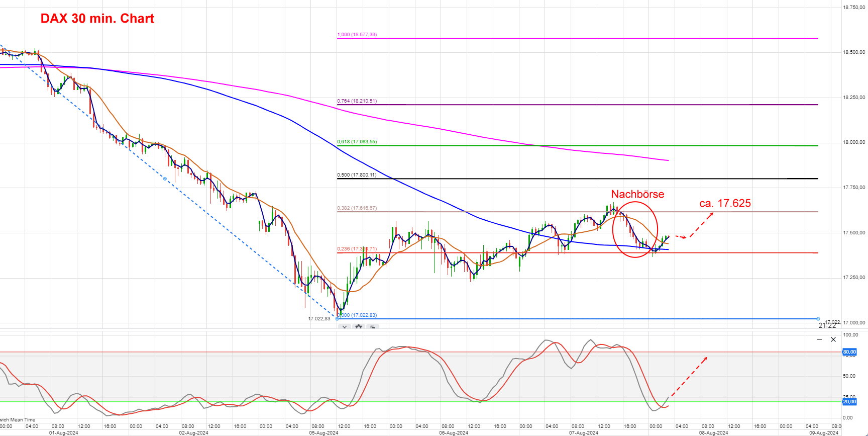Click 01-Aug-2024 on the date axis
868x436 pixels.
pos(63,432)
